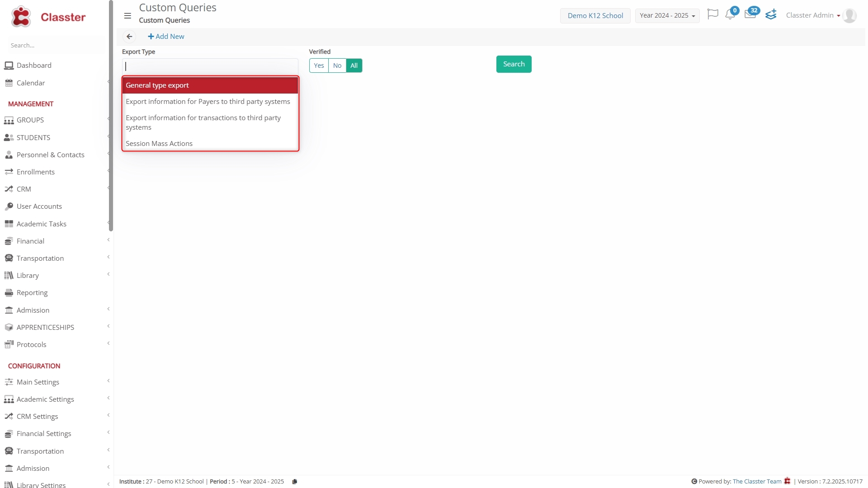Click the Library books icon

tap(9, 276)
